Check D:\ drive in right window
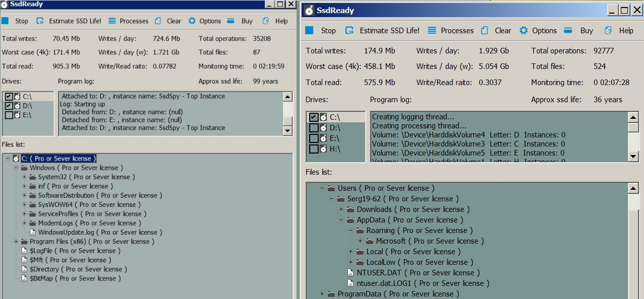The image size is (644, 299). [x=314, y=128]
